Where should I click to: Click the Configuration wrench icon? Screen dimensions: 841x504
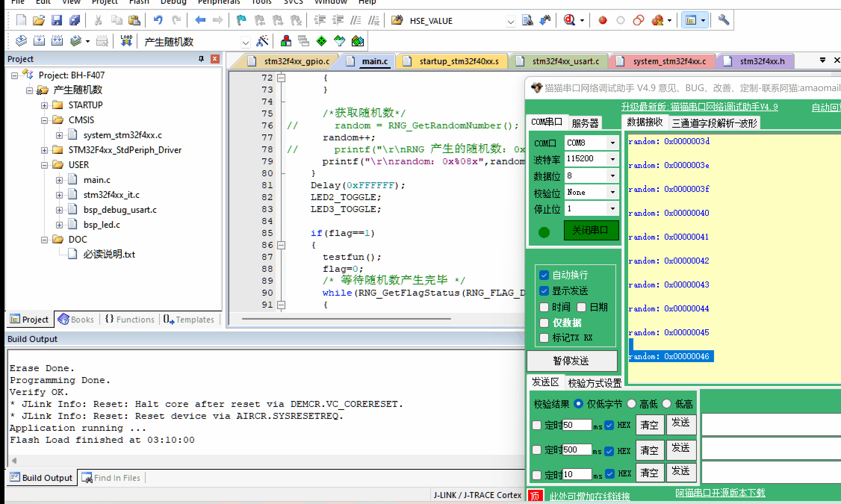(x=723, y=20)
